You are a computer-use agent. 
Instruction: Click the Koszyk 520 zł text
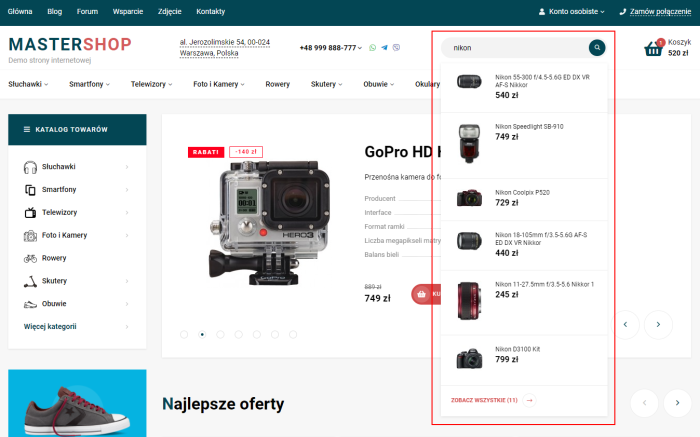coord(679,48)
